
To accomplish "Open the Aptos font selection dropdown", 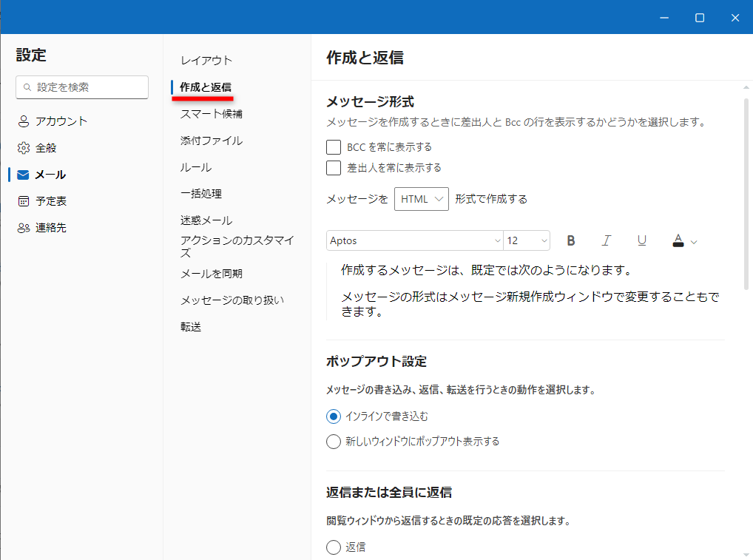I will [x=414, y=240].
